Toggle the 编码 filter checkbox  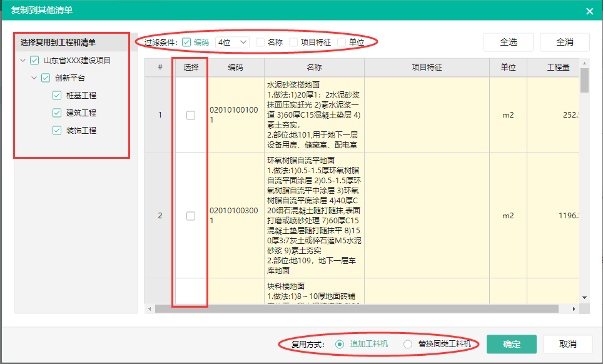(x=186, y=43)
